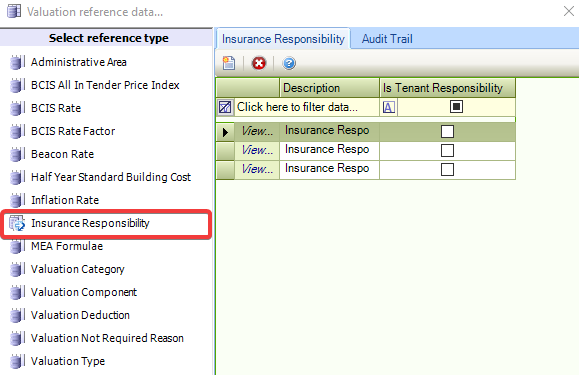Open the View... link in the first row
Viewport: 579px width, 375px height.
[257, 131]
